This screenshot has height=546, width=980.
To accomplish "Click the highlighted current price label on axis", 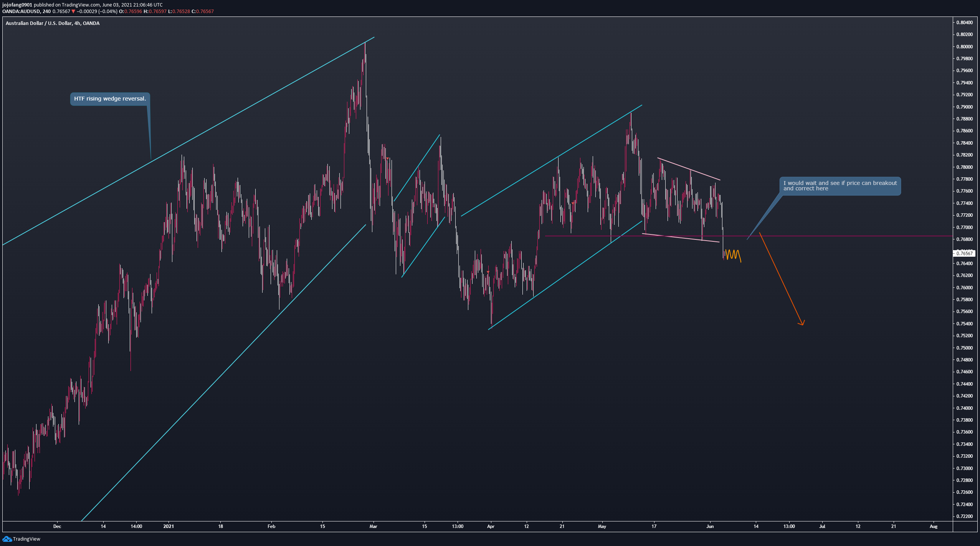I will point(964,253).
